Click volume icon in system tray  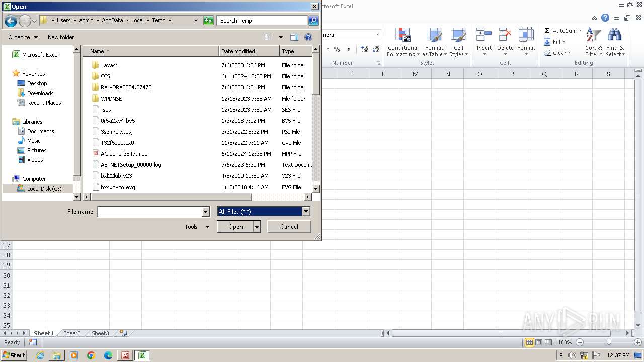tap(572, 355)
